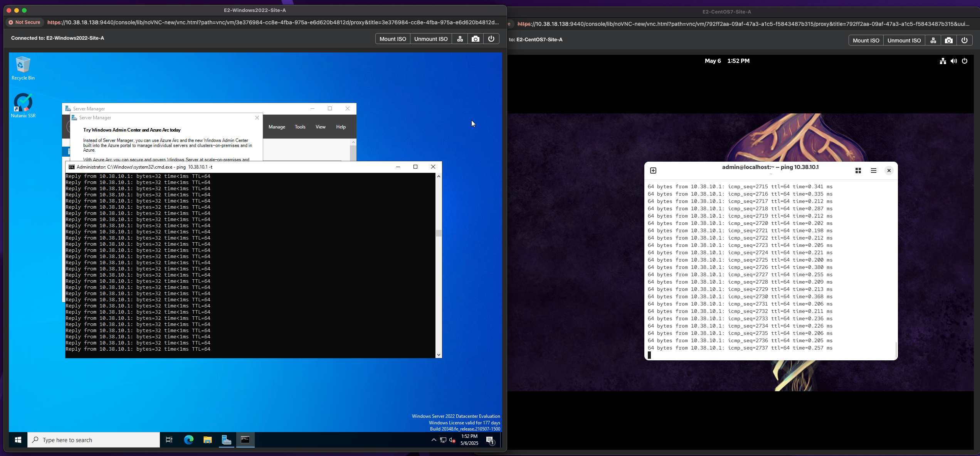Send Ctrl-Alt-Del icon in Windows2022 console
The width and height of the screenshot is (980, 456).
pos(460,39)
